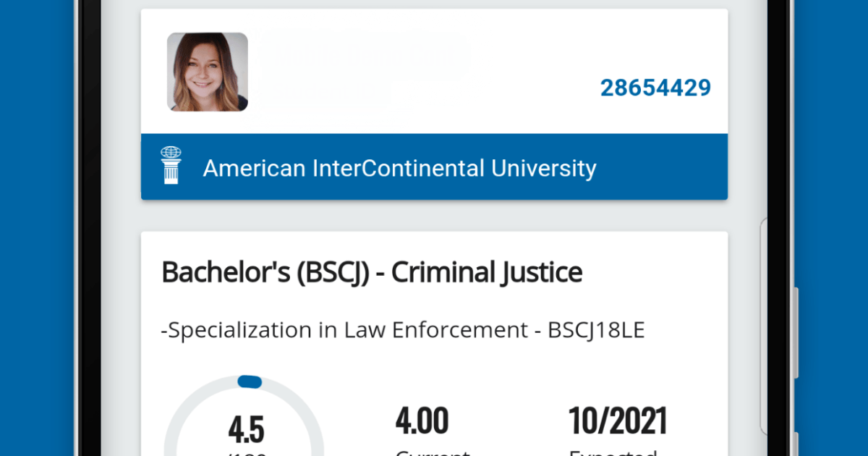
Task: Open student ID number 28654429
Action: point(655,88)
